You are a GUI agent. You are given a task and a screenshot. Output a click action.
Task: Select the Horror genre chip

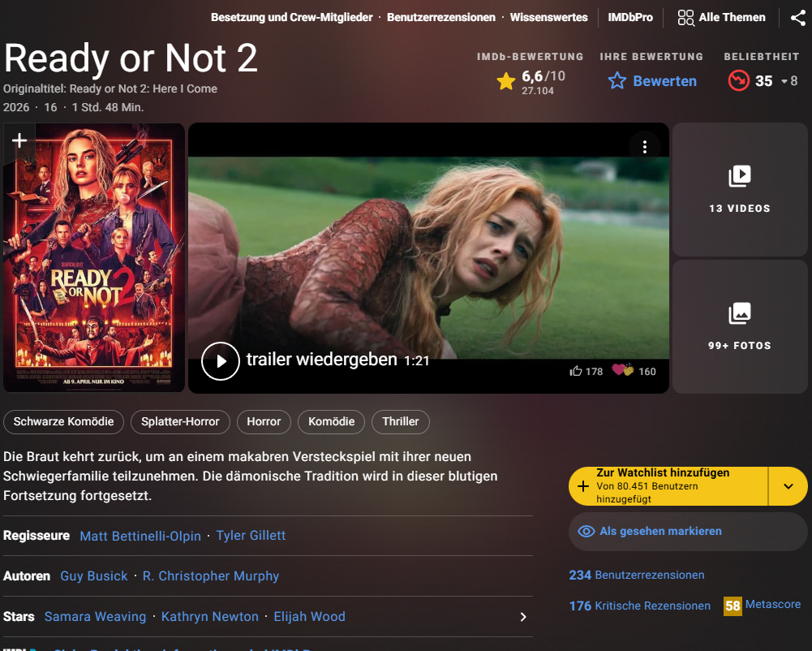pyautogui.click(x=264, y=422)
